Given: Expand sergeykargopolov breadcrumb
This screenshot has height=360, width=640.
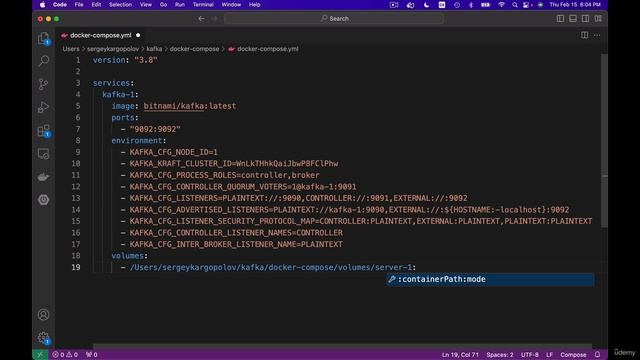Looking at the screenshot, I should pos(113,49).
